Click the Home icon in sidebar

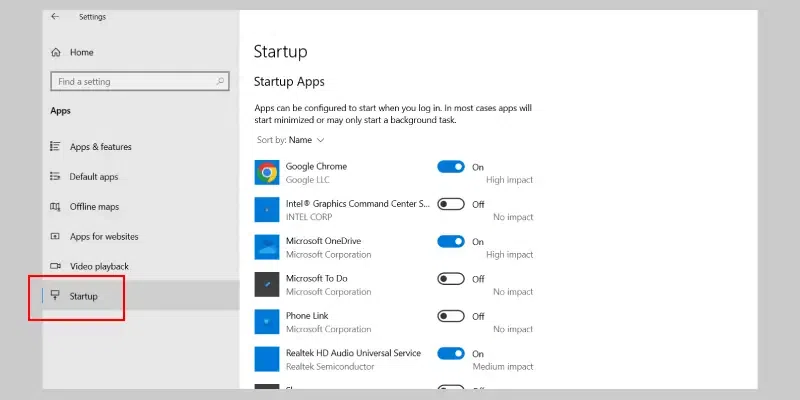click(x=56, y=52)
